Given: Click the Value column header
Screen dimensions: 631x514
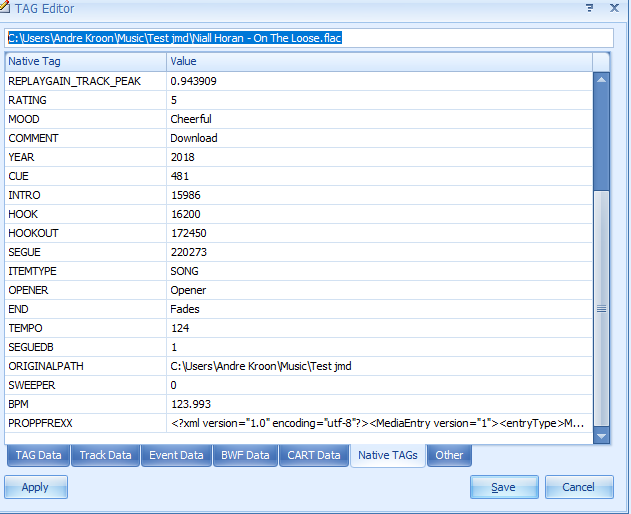Looking at the screenshot, I should point(378,62).
